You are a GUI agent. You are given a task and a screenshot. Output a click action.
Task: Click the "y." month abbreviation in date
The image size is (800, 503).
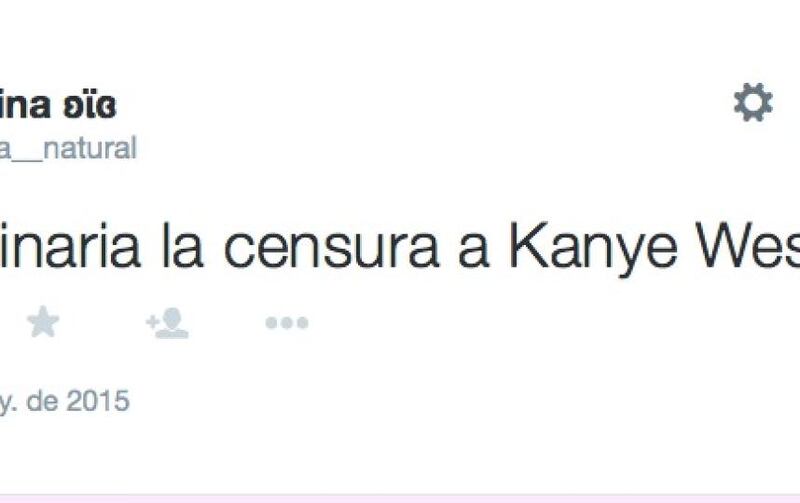(x=8, y=403)
